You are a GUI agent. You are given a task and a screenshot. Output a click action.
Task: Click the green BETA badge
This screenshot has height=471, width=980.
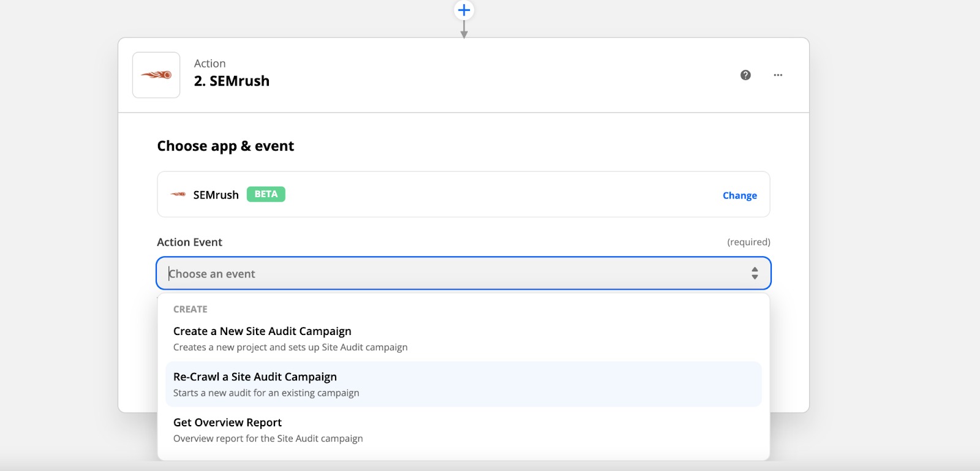coord(266,194)
